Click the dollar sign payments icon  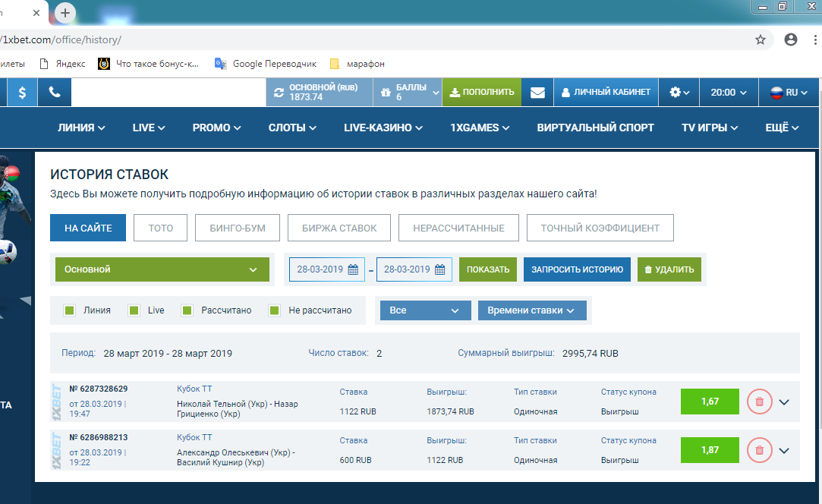coord(22,93)
